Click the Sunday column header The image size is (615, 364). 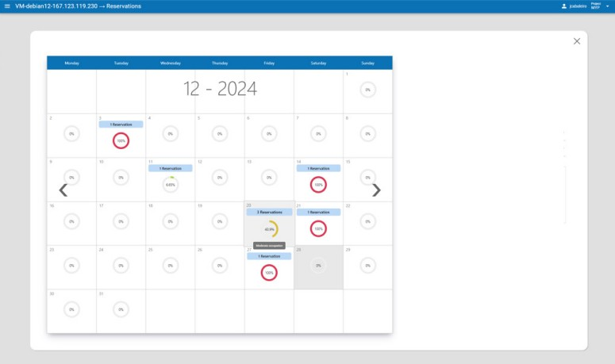[367, 63]
